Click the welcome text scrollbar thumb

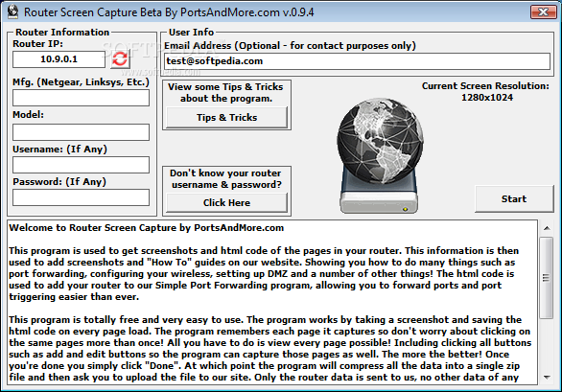click(x=547, y=277)
